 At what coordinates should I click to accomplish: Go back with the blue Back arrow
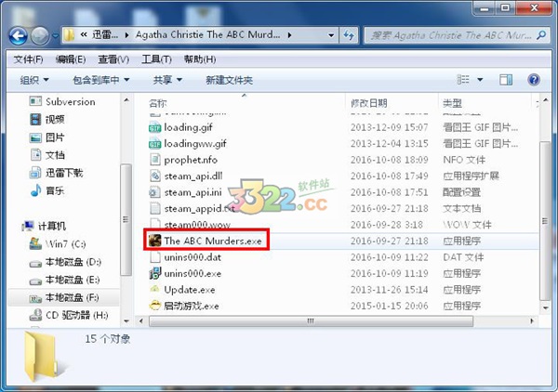tap(18, 35)
